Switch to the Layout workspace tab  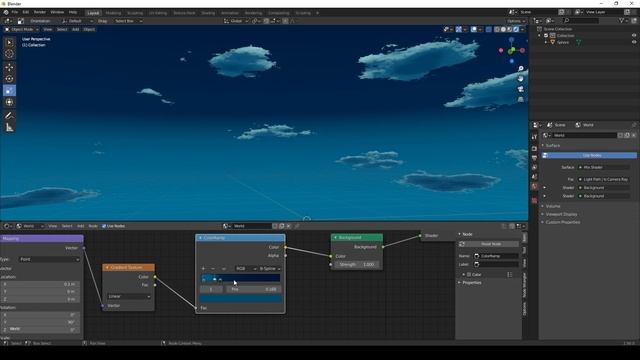(x=93, y=13)
